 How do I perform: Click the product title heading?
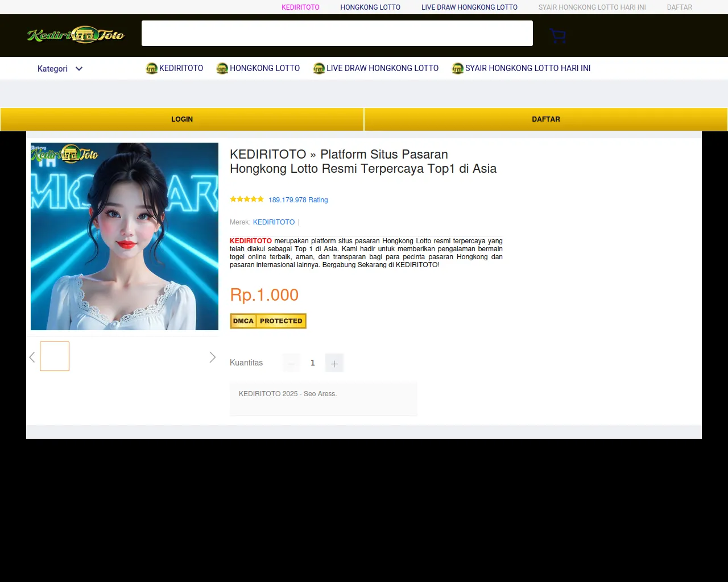tap(363, 161)
